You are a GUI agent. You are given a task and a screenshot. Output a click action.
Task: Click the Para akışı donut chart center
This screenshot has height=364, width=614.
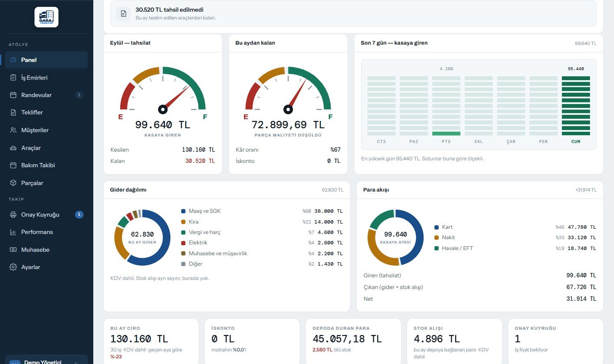395,237
